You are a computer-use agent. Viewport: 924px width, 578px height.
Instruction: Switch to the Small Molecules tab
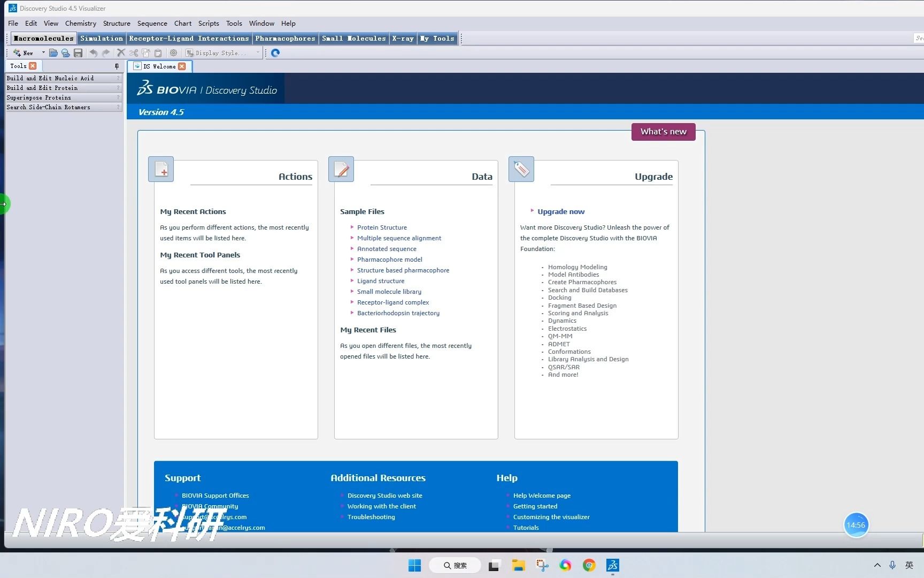[353, 39]
